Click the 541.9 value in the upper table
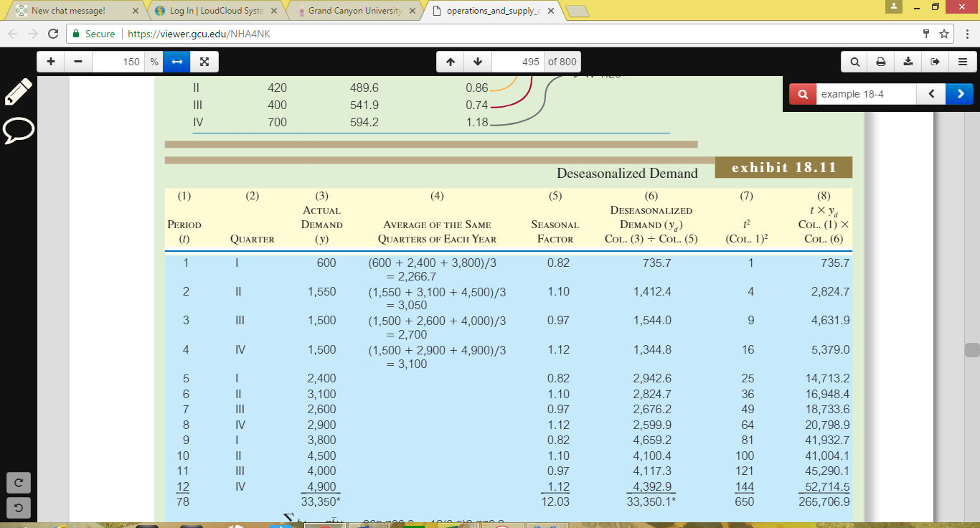980x528 pixels. tap(364, 105)
